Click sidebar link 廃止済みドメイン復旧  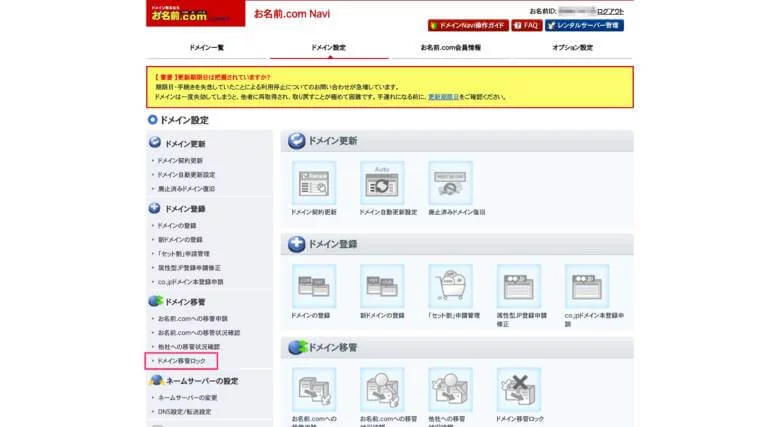coord(186,189)
